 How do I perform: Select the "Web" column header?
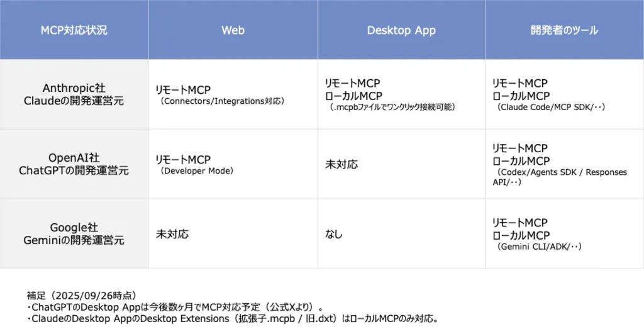[232, 30]
